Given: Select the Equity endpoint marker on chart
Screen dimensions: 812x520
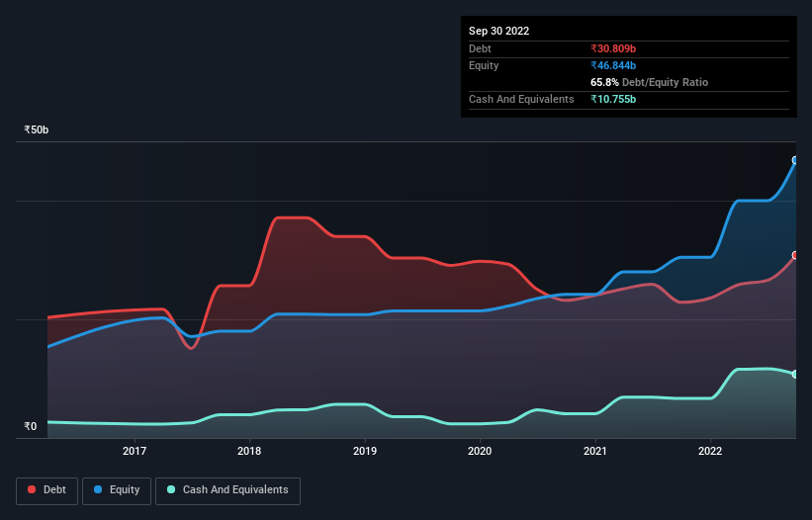Looking at the screenshot, I should [795, 160].
